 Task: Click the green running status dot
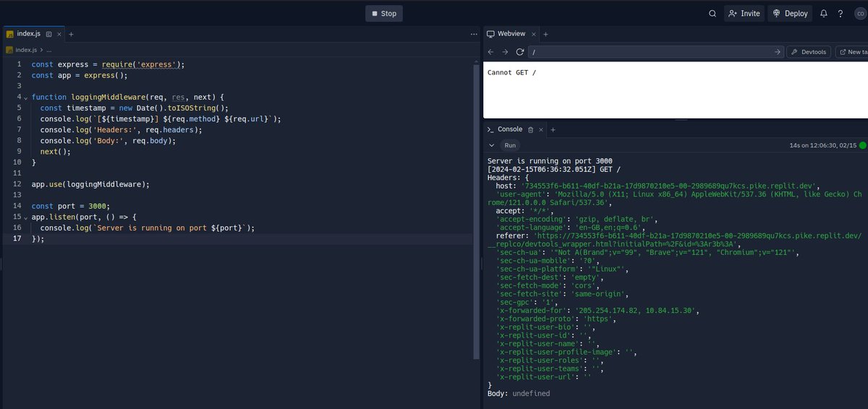tap(863, 145)
